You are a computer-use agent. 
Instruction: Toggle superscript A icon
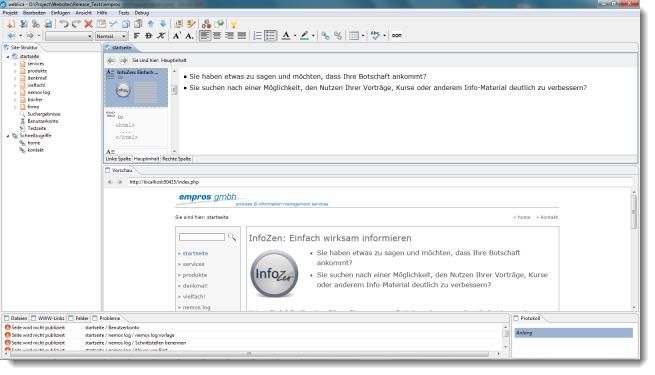pos(177,36)
